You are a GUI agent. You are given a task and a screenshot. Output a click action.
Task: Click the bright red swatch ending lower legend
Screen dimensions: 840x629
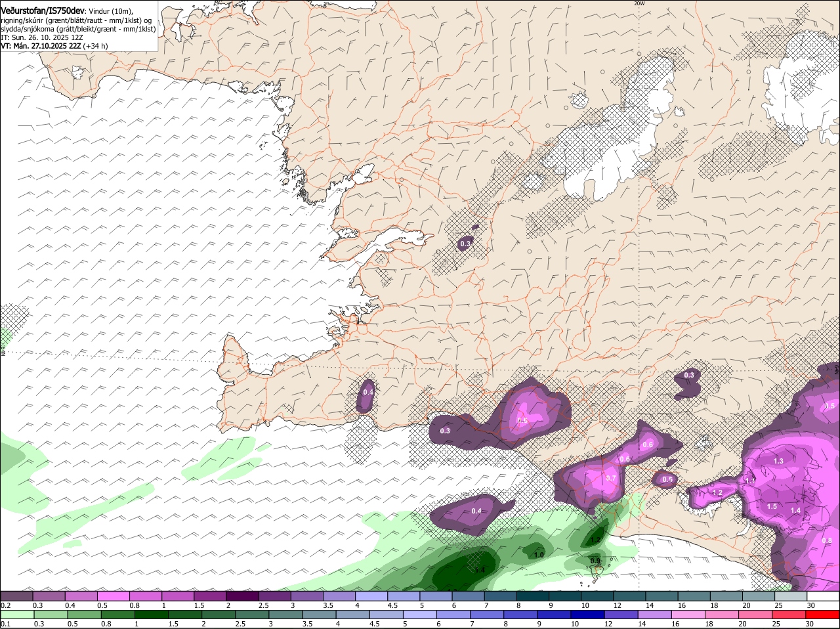pyautogui.click(x=823, y=614)
